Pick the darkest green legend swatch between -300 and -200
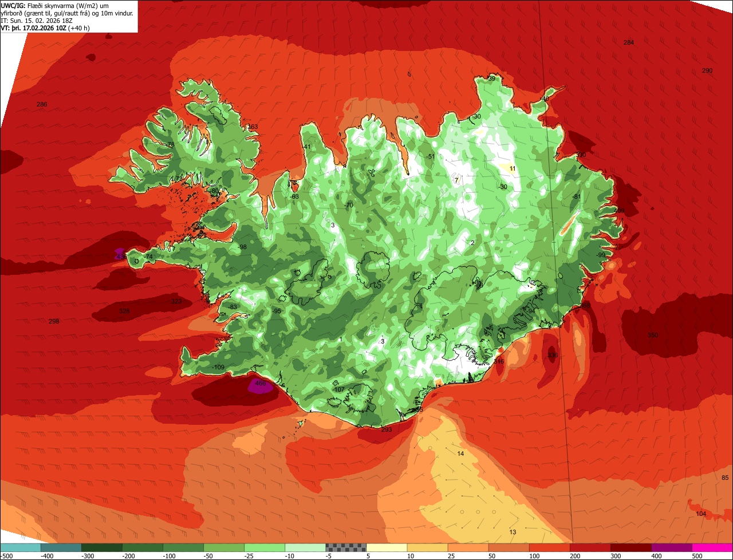The height and width of the screenshot is (560, 733). coord(101,547)
